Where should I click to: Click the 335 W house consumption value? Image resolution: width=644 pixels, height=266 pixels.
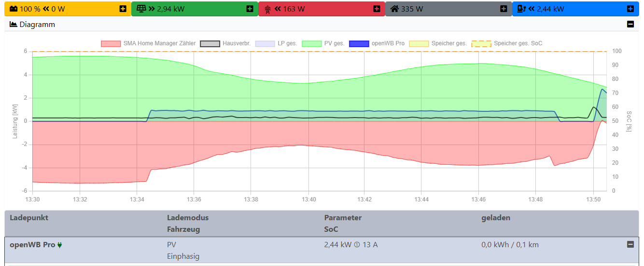pos(412,9)
